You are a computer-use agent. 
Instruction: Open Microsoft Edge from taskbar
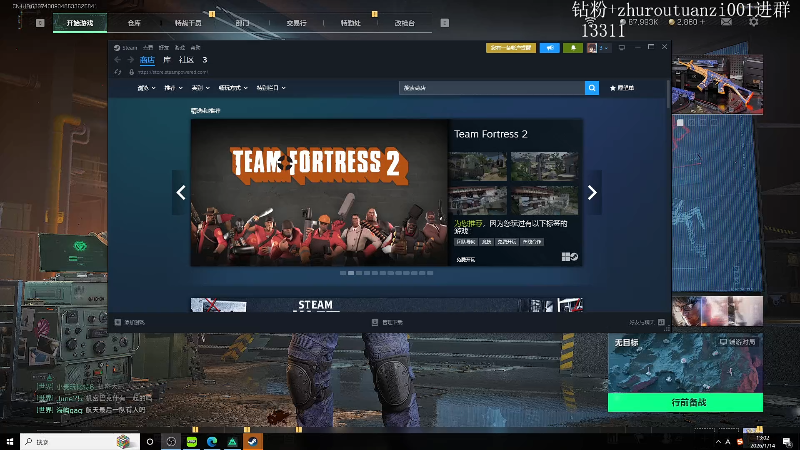tap(212, 441)
